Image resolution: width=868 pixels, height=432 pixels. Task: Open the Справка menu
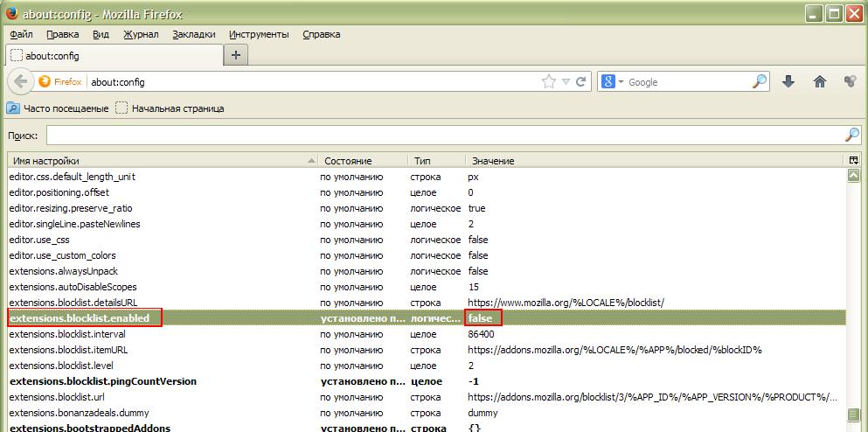tap(322, 34)
